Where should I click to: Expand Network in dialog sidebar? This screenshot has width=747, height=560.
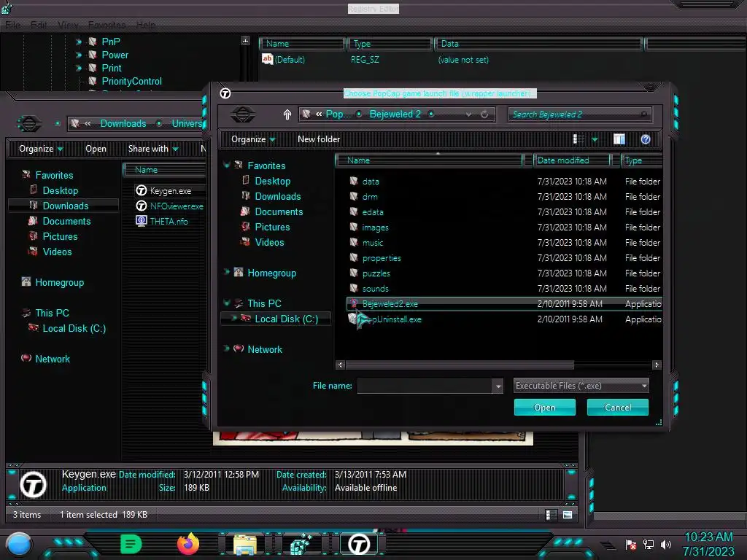(227, 349)
